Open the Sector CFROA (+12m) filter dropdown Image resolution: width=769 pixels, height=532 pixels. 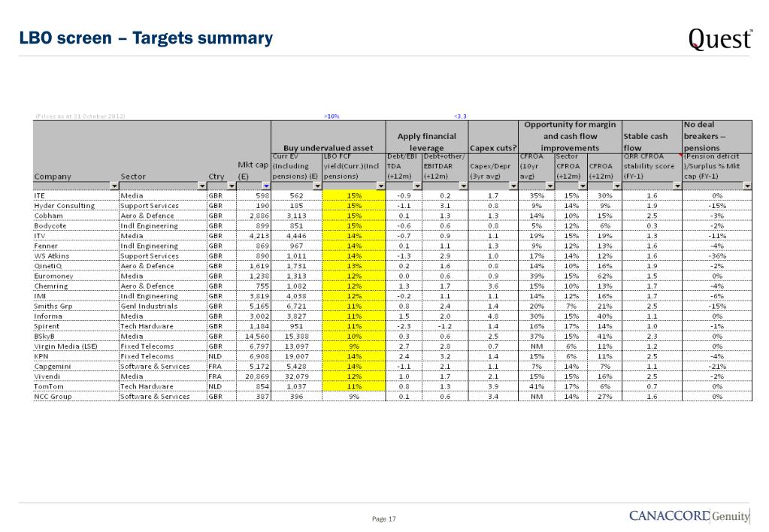click(x=583, y=186)
